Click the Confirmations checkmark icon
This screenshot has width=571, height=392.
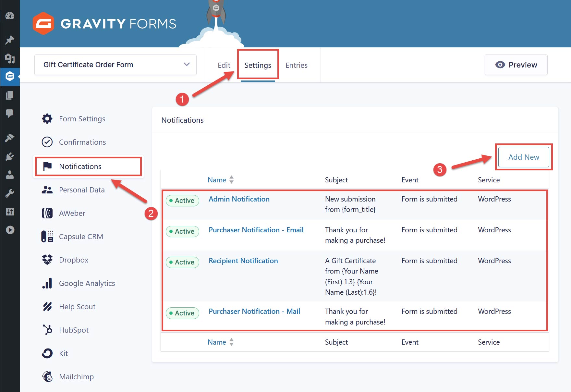pyautogui.click(x=47, y=142)
